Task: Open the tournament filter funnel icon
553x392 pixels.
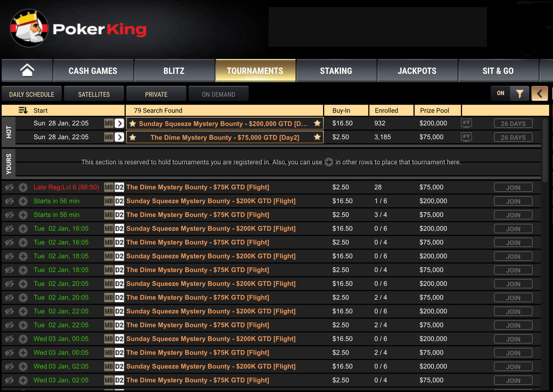Action: click(x=520, y=94)
